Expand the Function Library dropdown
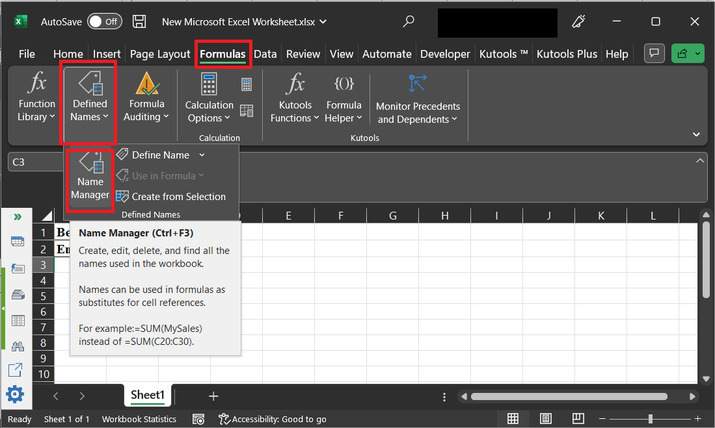Screen dimensions: 715x428 pyautogui.click(x=36, y=98)
